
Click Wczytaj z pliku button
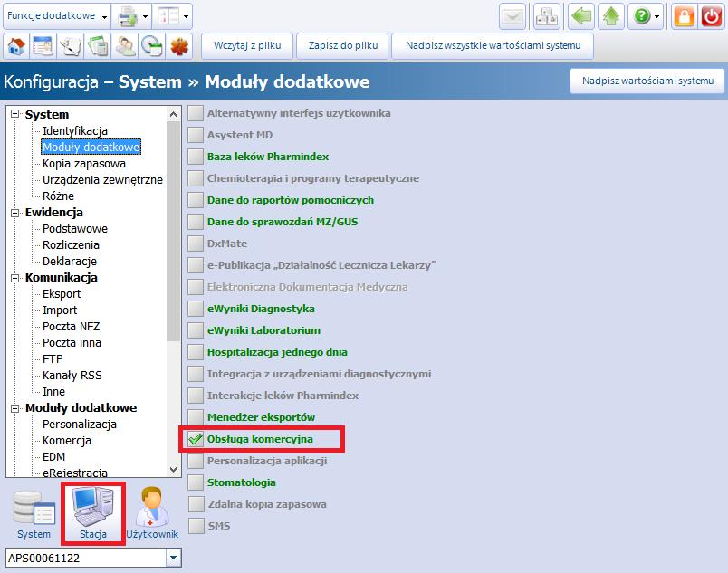(x=247, y=46)
